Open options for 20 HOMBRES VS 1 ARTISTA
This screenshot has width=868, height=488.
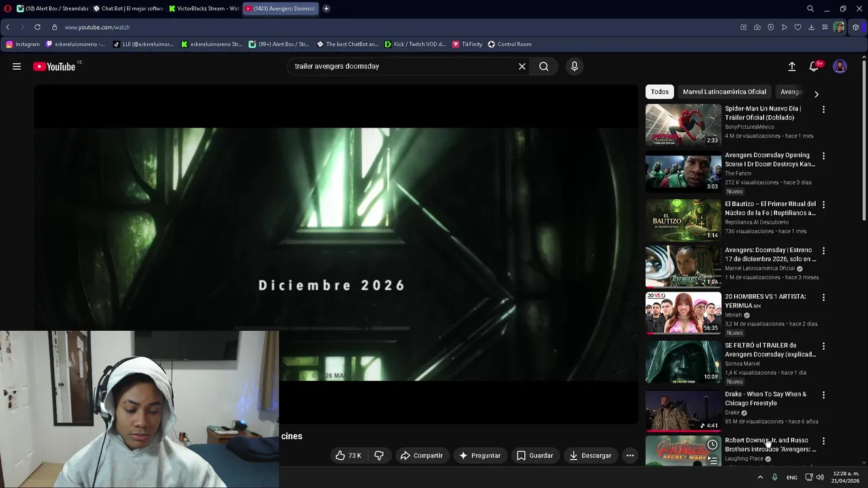tap(824, 297)
